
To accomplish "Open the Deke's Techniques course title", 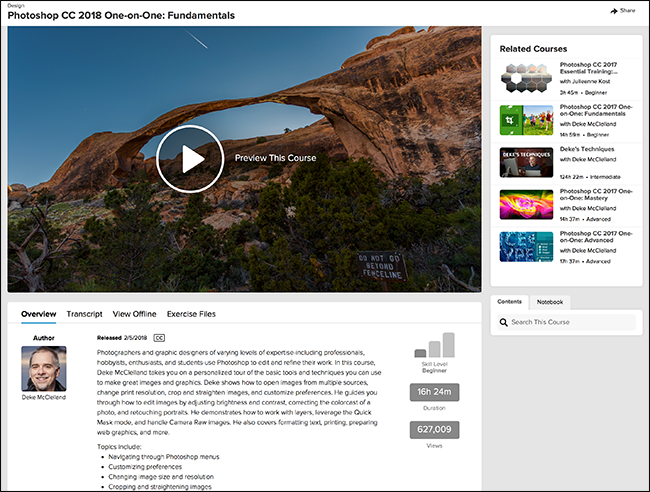I will point(587,149).
